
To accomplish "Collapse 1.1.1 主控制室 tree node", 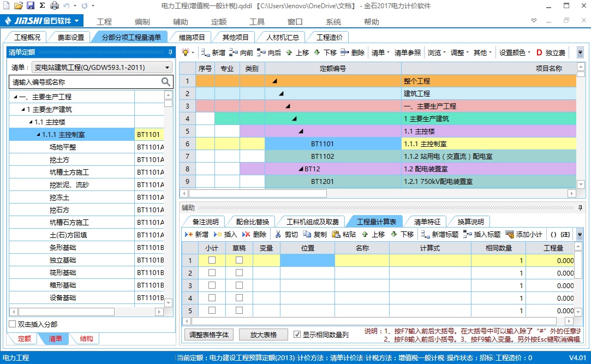I will coord(38,134).
